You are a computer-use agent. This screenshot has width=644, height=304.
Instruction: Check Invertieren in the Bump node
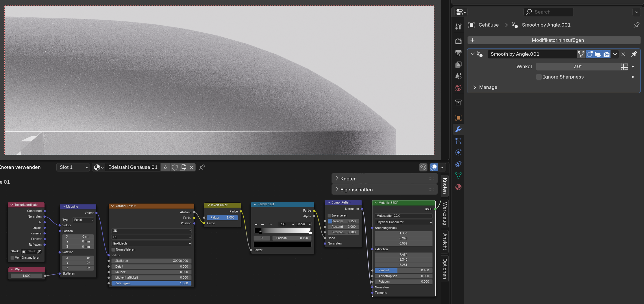(330, 216)
